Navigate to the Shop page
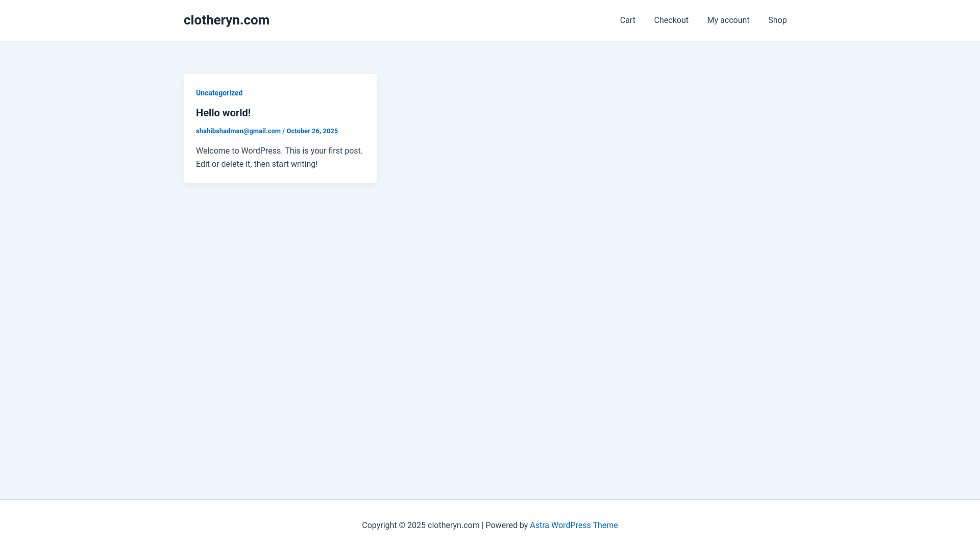The width and height of the screenshot is (980, 551). point(777,20)
